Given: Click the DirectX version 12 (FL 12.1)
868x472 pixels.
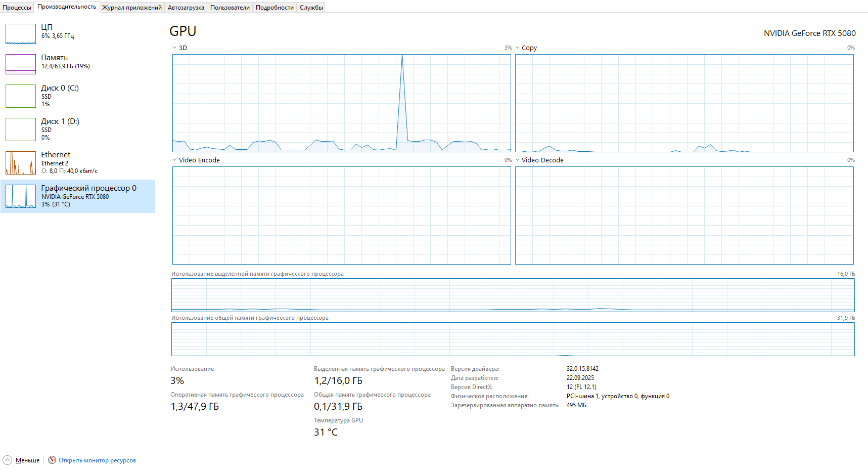Looking at the screenshot, I should tap(581, 387).
